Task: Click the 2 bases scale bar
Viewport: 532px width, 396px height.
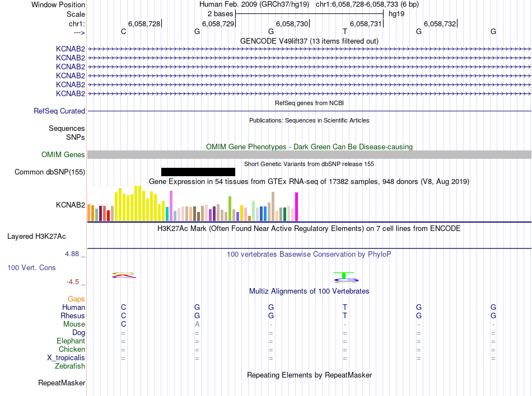Action: pos(310,14)
